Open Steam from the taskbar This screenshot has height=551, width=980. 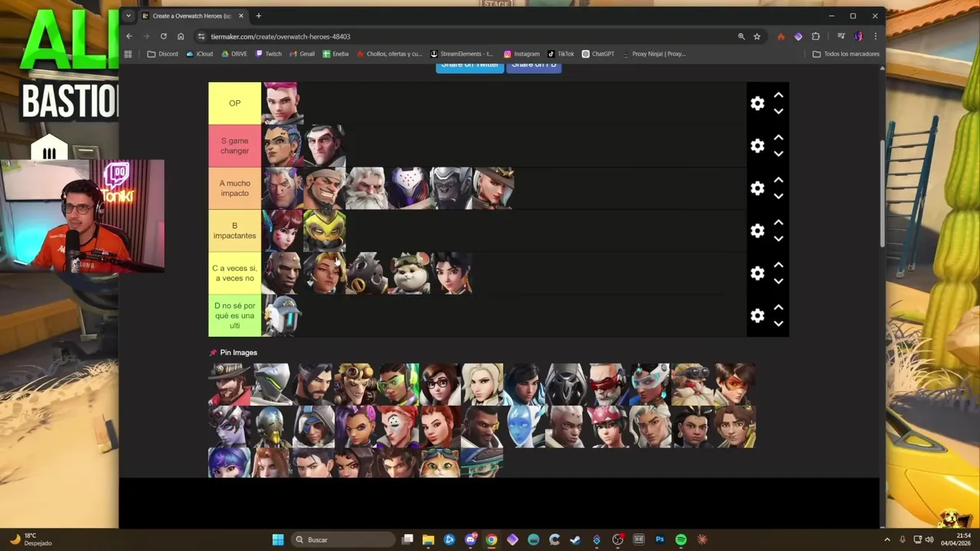tap(575, 540)
